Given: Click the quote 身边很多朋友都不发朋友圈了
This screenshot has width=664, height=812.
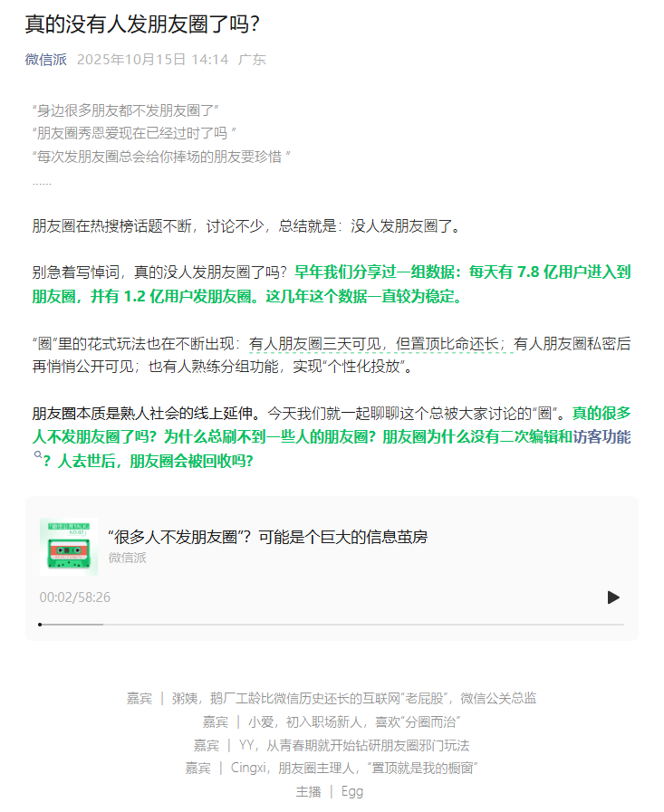Looking at the screenshot, I should click(126, 110).
